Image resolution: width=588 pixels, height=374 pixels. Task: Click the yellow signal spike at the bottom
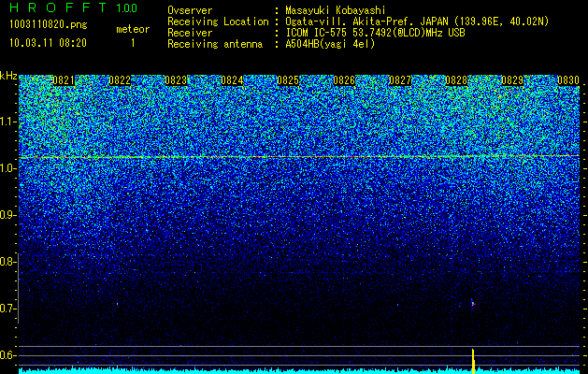click(x=473, y=361)
